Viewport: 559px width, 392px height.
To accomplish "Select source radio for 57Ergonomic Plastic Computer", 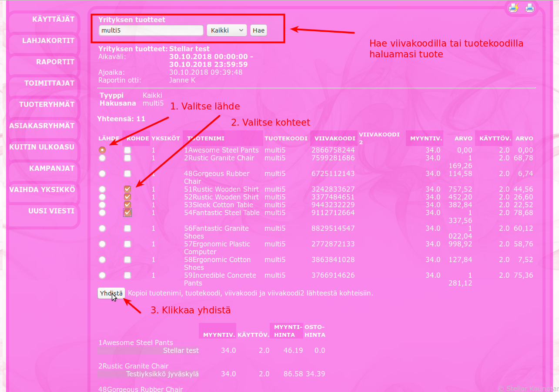I will coord(102,244).
